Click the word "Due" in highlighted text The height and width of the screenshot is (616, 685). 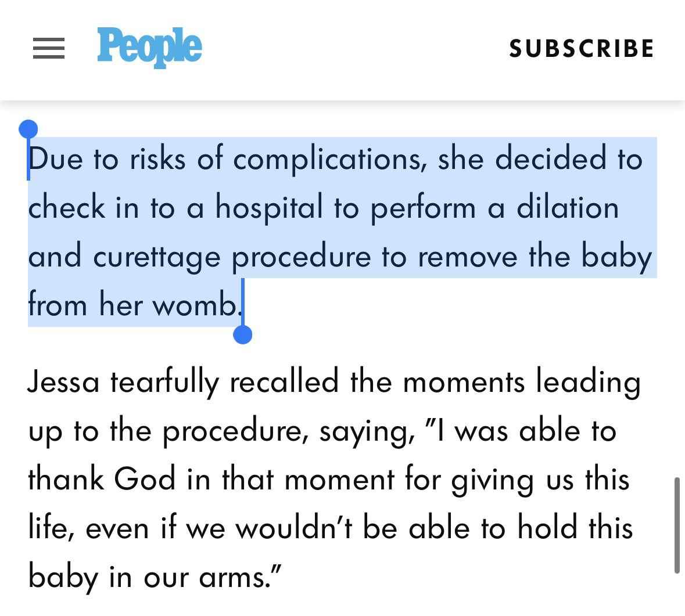[x=56, y=159]
